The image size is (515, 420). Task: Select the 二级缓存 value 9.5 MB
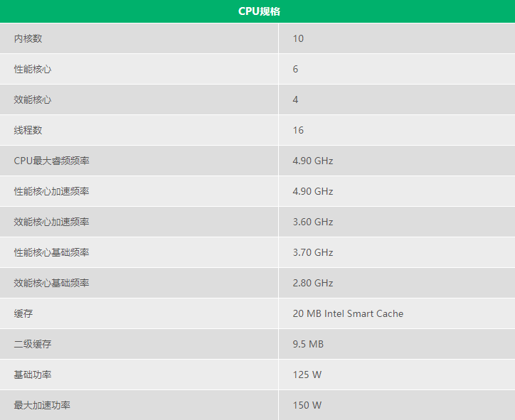point(308,344)
